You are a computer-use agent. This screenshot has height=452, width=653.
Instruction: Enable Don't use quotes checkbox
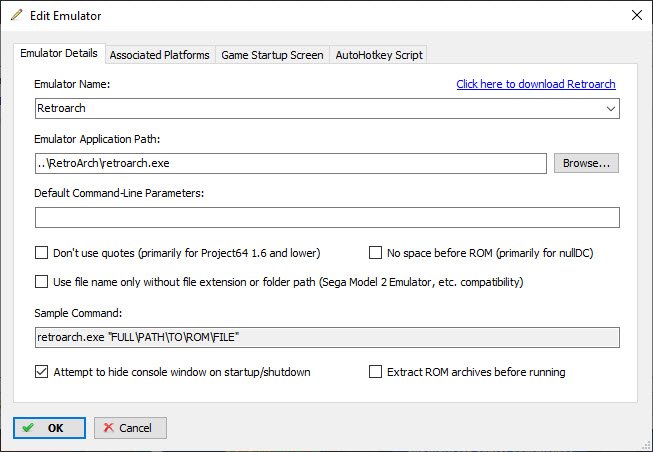coord(41,253)
